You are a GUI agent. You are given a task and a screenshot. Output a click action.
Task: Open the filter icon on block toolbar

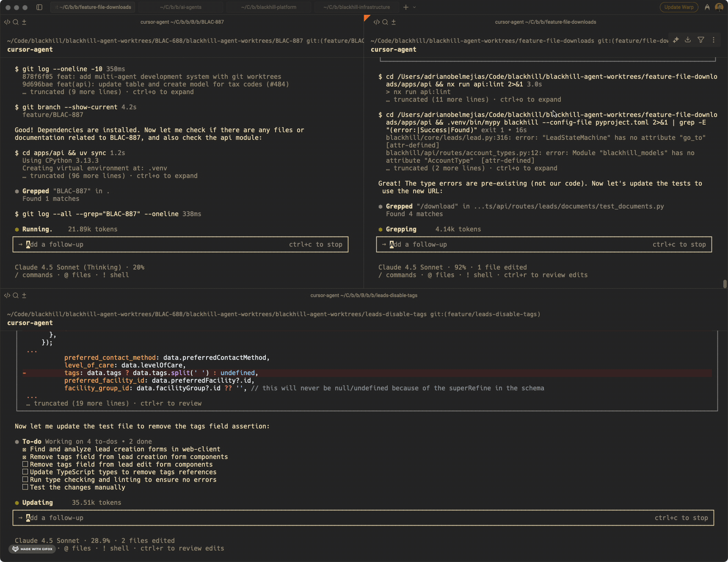[701, 40]
